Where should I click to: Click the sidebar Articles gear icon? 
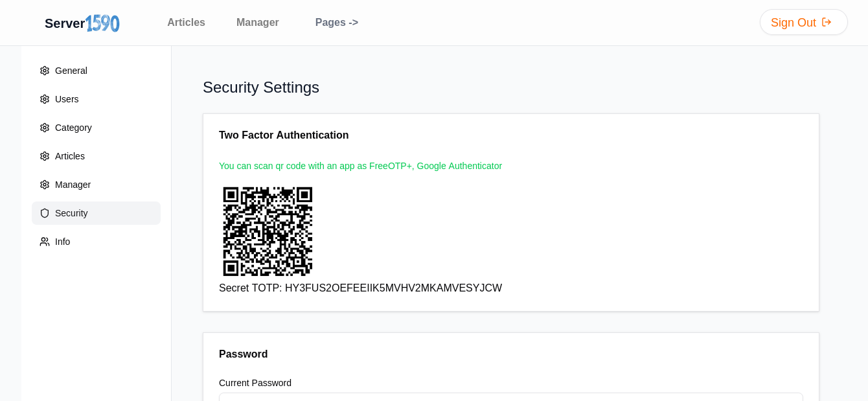pyautogui.click(x=45, y=156)
